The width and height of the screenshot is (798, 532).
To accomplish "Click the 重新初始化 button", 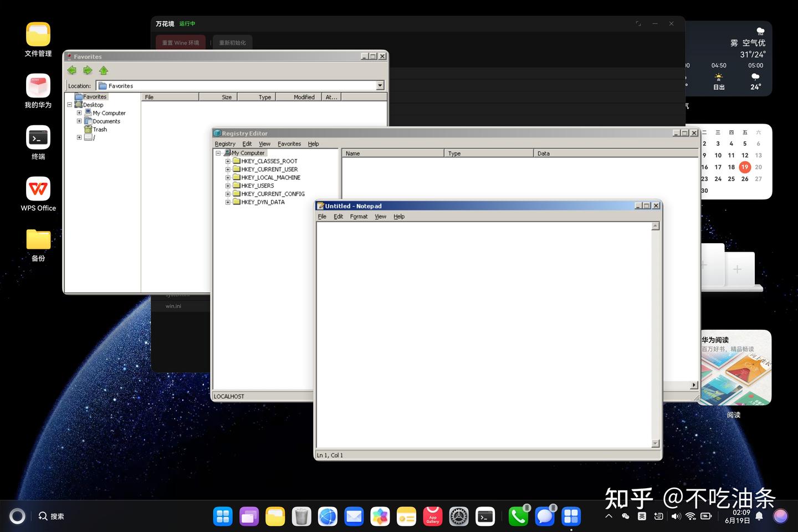I will 232,43.
